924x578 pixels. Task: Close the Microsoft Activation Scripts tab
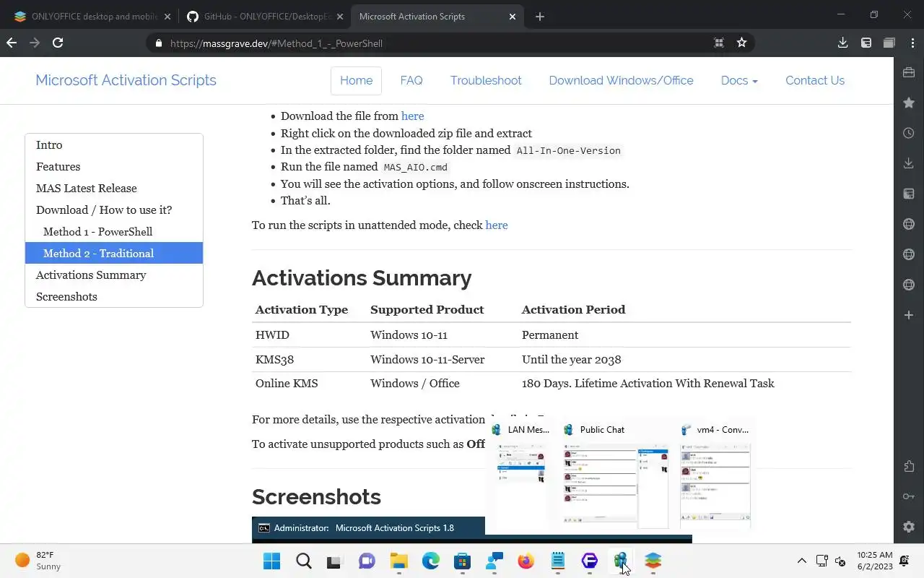(513, 16)
